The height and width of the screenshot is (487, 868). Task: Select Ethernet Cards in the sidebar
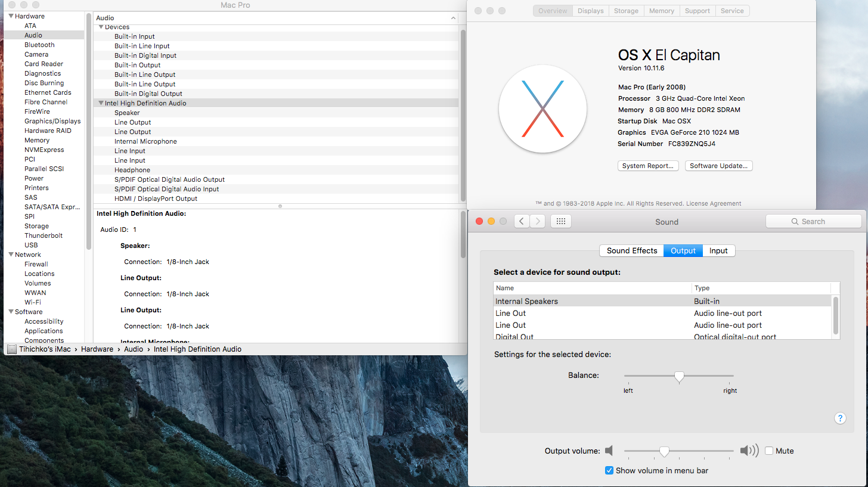(48, 92)
